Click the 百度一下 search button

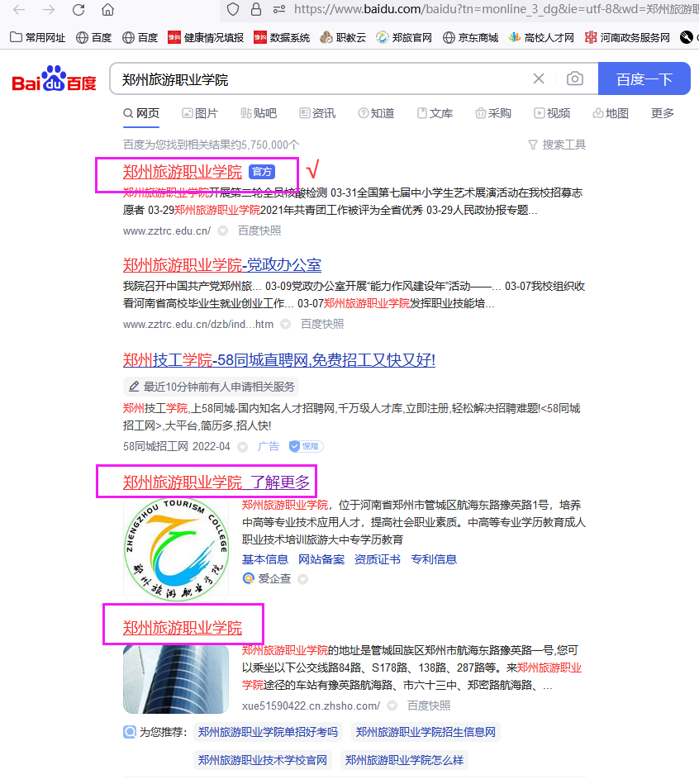(x=644, y=78)
